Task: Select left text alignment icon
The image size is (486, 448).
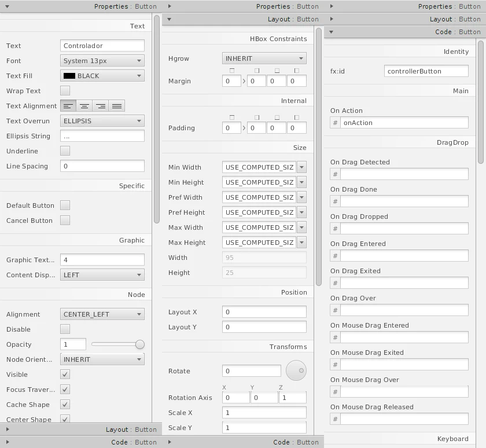Action: point(68,106)
